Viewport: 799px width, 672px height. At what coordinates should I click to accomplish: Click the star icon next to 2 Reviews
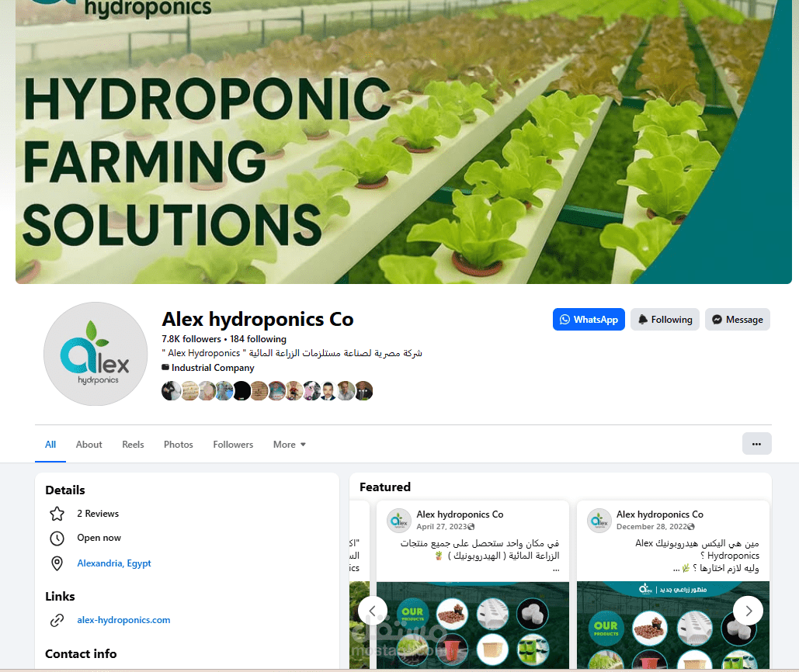click(57, 514)
